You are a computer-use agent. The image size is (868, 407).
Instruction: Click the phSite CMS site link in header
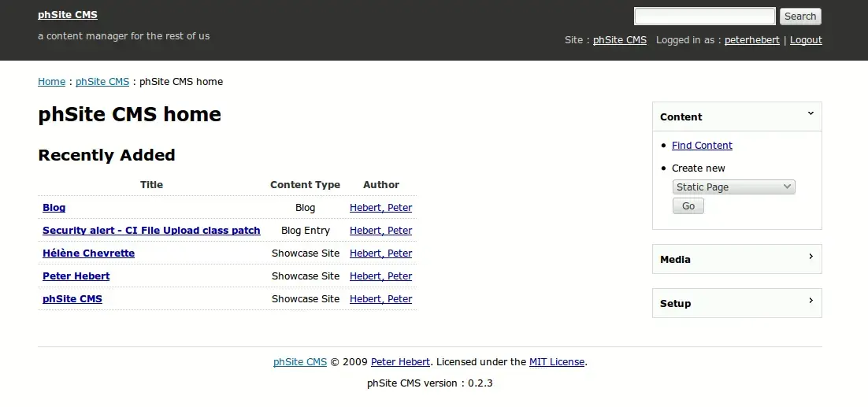point(619,40)
